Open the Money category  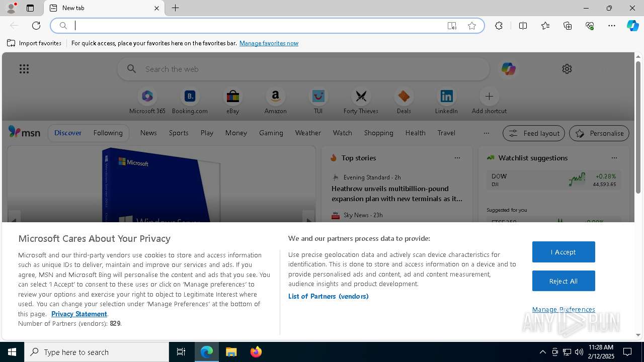click(236, 133)
